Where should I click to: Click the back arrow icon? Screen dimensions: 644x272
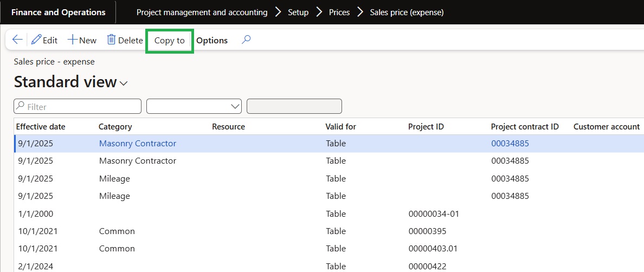pos(17,40)
